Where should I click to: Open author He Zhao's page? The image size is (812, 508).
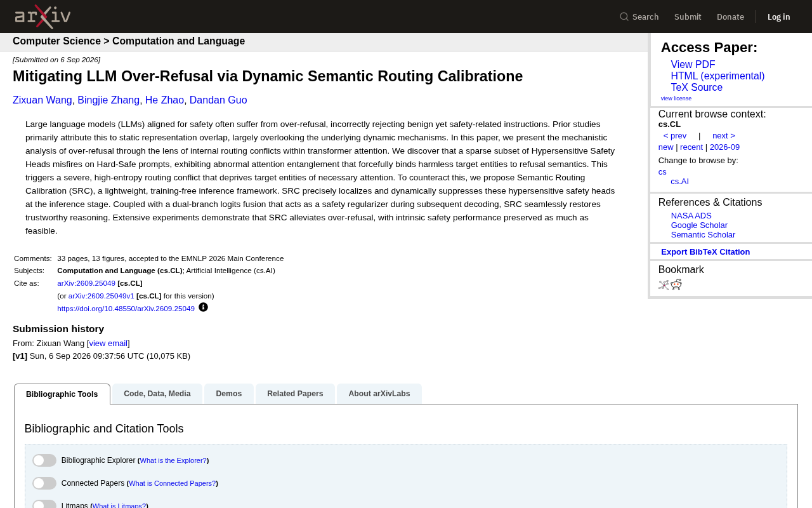(x=164, y=100)
